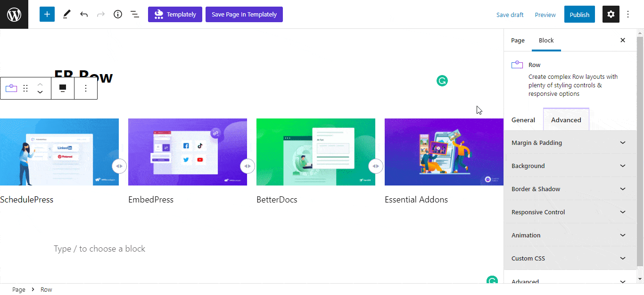
Task: Select the Advanced settings tab
Action: coord(566,120)
